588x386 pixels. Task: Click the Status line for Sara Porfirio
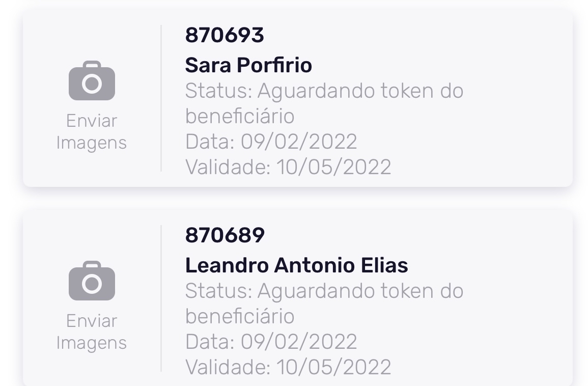[x=324, y=91]
